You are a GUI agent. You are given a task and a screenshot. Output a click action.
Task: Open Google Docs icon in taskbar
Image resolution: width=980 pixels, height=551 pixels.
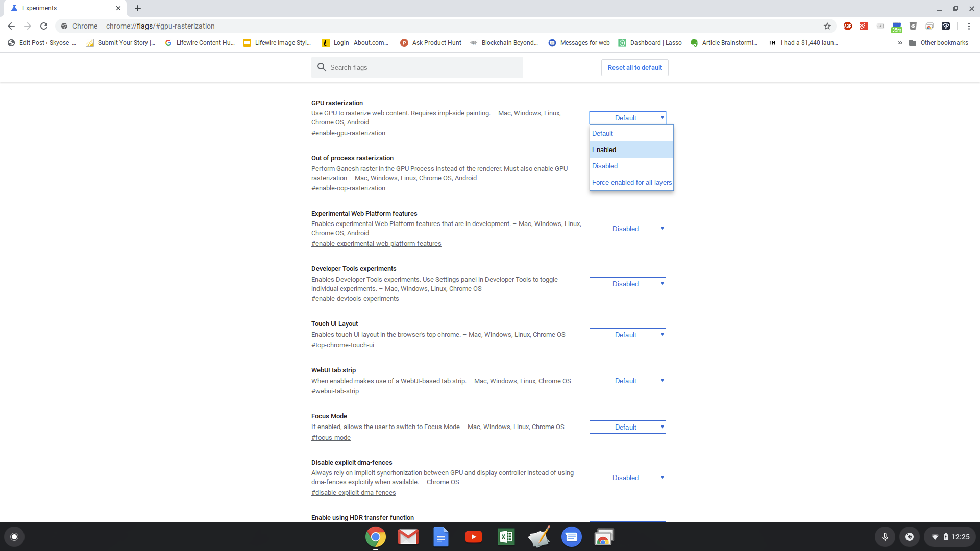[441, 537]
